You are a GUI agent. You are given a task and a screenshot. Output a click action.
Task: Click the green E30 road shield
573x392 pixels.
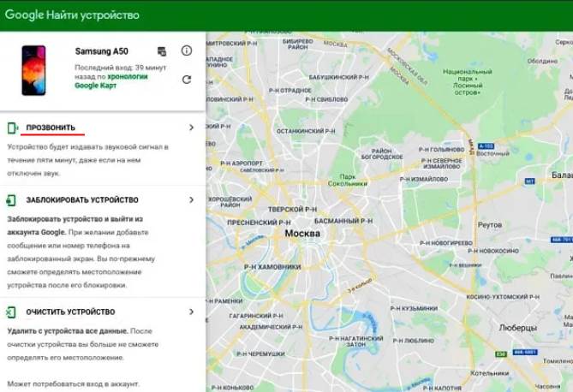point(501,354)
